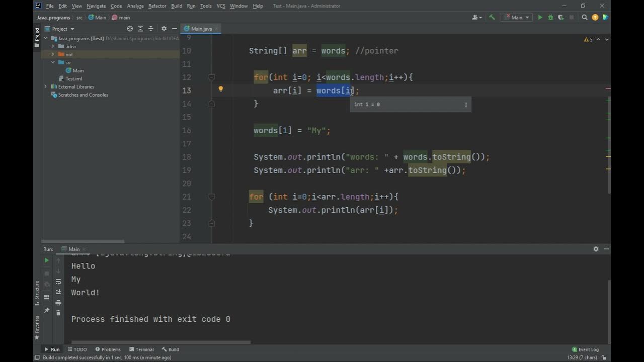Viewport: 644px width, 362px height.
Task: Click the Run console horizontal scrollbar
Action: 161,342
